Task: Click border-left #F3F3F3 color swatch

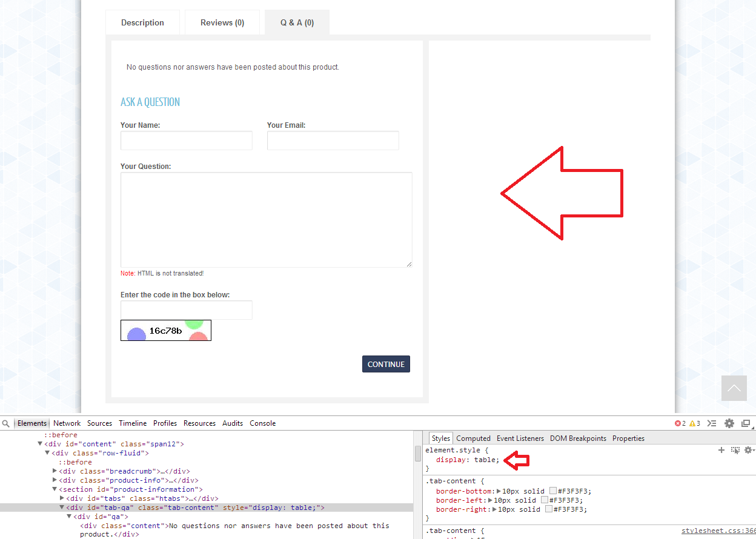Action: (545, 500)
